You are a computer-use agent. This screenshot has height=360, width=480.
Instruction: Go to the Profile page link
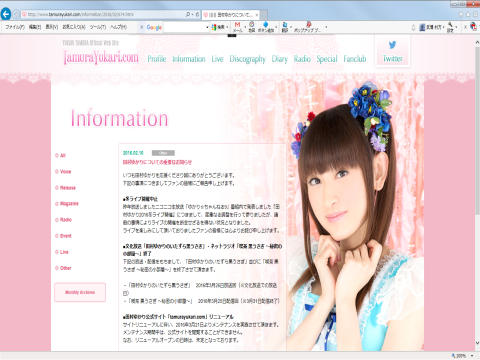(157, 59)
